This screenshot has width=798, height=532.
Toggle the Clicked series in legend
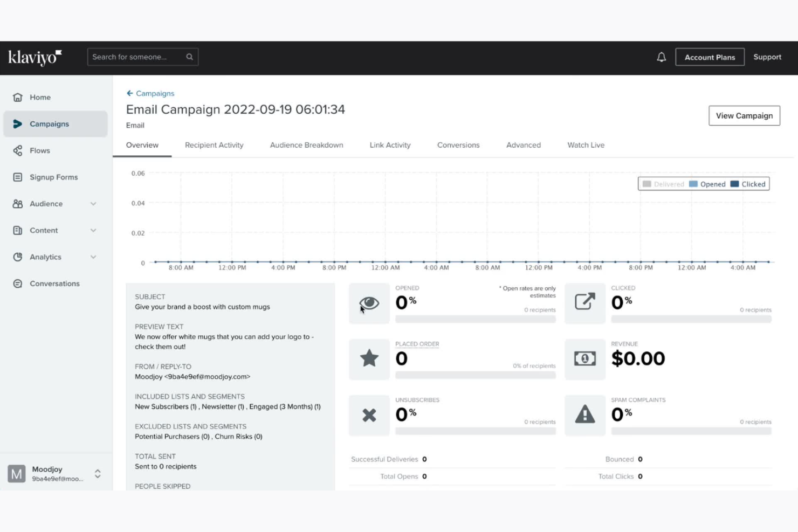748,184
